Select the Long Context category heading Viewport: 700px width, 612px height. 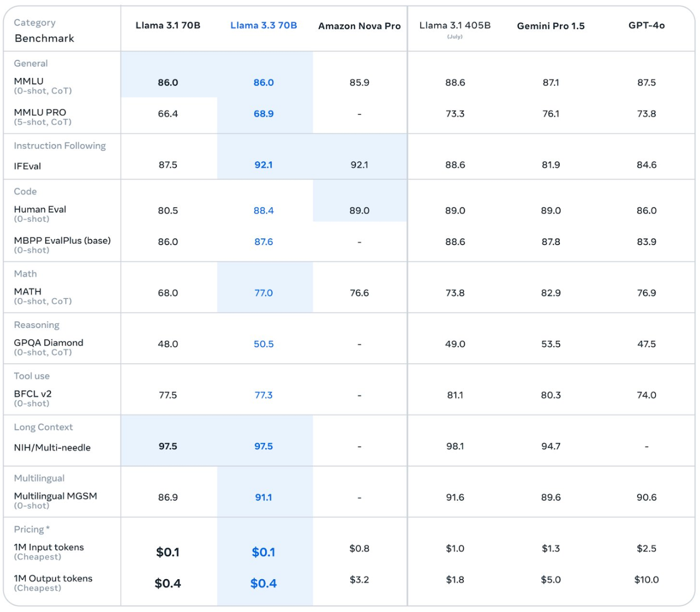tap(43, 427)
